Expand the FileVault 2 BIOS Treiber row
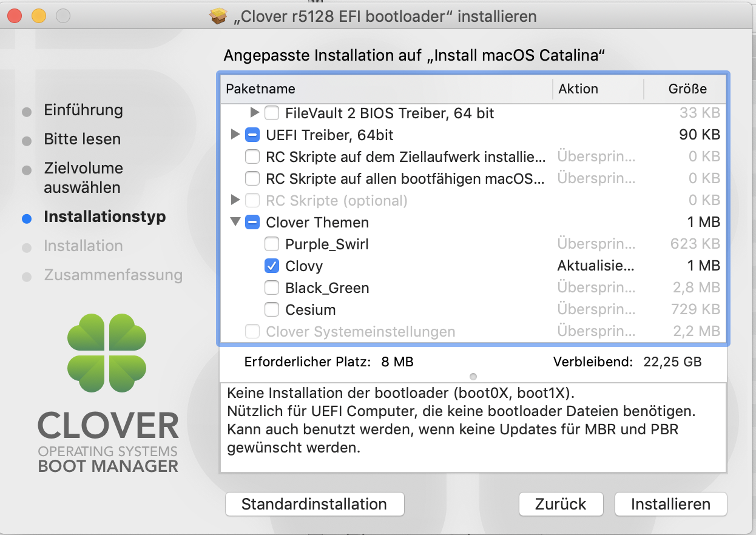The image size is (756, 535). pyautogui.click(x=255, y=113)
